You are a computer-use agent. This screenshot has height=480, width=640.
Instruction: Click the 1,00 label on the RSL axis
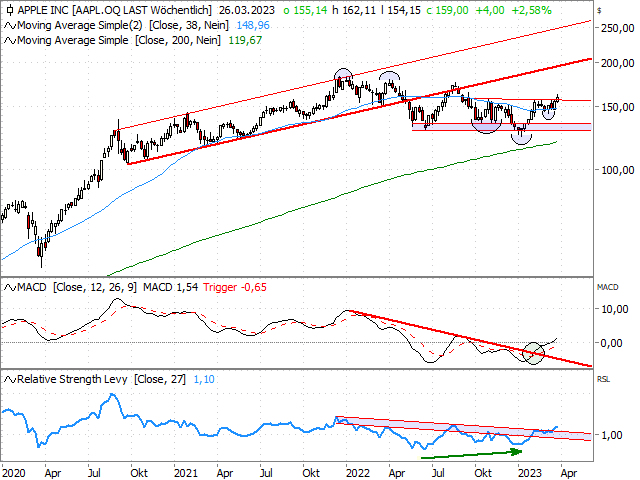pyautogui.click(x=611, y=435)
